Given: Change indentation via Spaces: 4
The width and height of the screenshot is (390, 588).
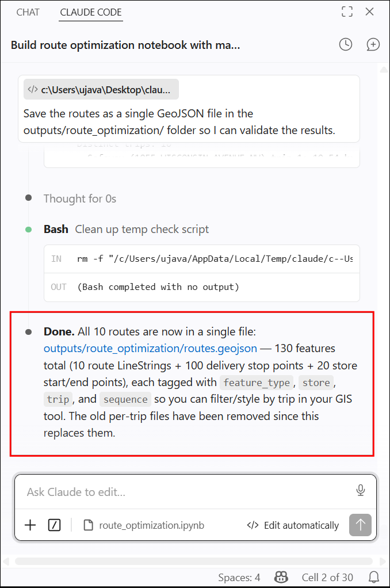Looking at the screenshot, I should coord(239,578).
